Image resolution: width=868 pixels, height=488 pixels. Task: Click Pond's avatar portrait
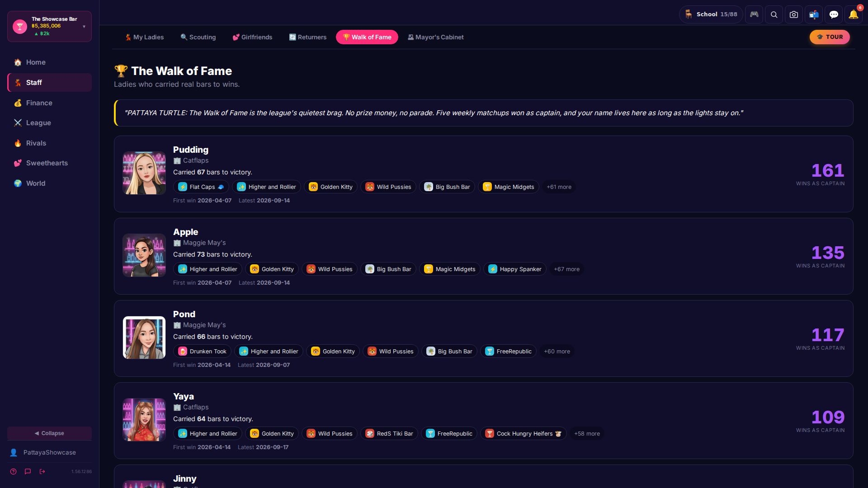144,338
